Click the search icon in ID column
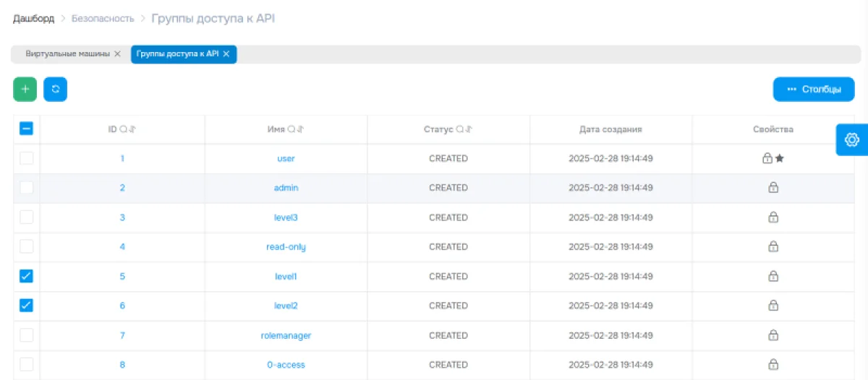The width and height of the screenshot is (868, 380). click(x=124, y=129)
